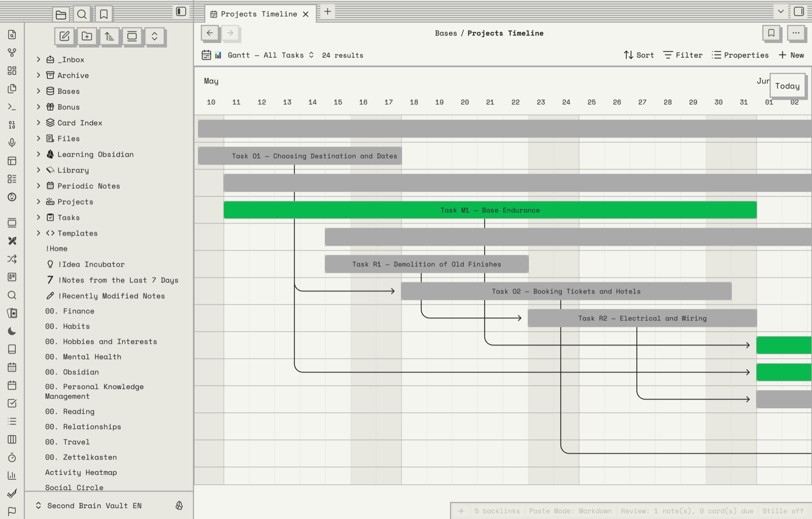Toggle the right sidebar panel button

(799, 11)
